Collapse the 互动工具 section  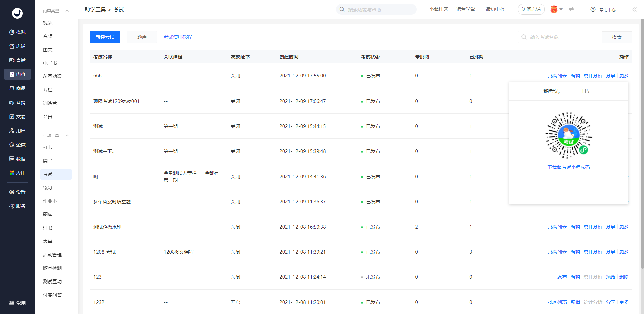67,136
